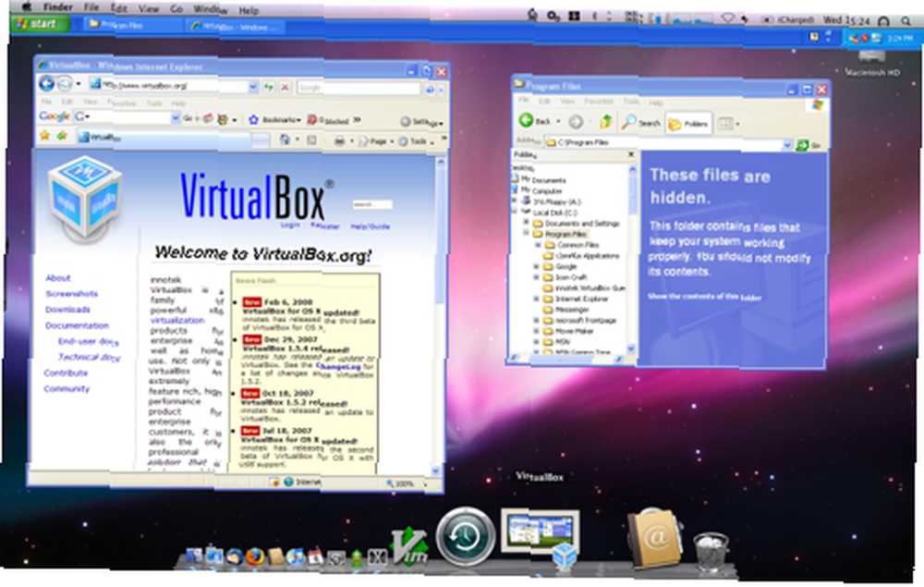This screenshot has width=924, height=587.
Task: Open the Finder menu in Mac menu bar
Action: click(x=57, y=7)
